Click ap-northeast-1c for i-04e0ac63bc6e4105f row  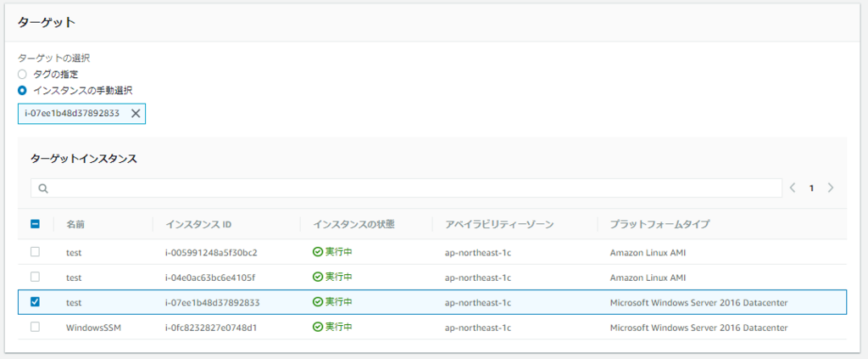[478, 277]
